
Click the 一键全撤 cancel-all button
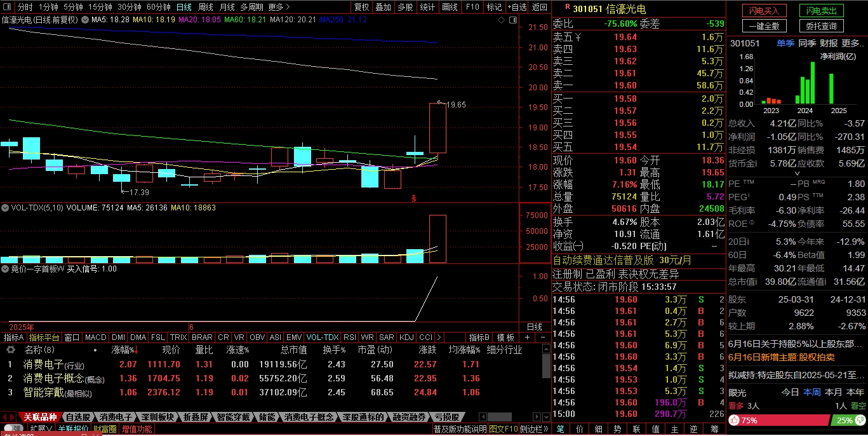765,26
